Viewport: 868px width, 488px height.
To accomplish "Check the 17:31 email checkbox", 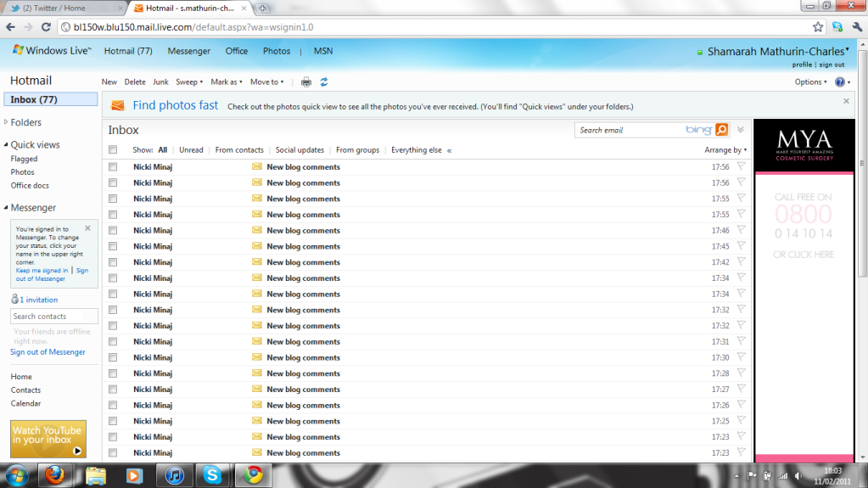I will point(113,341).
